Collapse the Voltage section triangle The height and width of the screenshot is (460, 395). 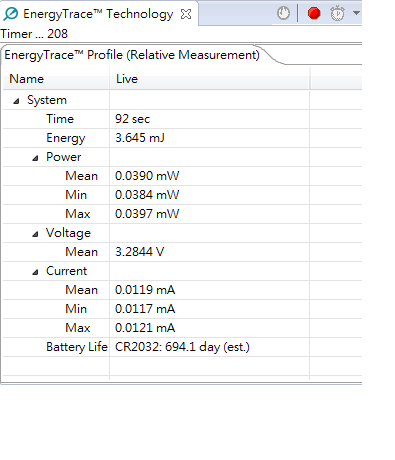click(x=35, y=234)
